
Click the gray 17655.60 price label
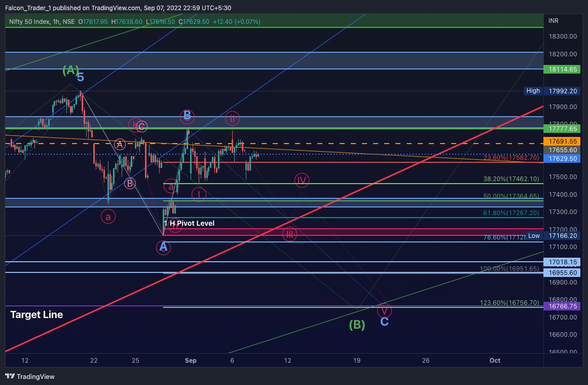562,150
